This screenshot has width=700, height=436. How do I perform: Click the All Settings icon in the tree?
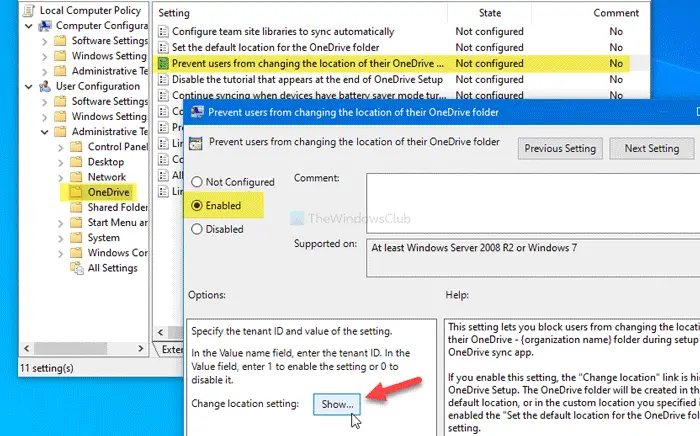[x=77, y=268]
